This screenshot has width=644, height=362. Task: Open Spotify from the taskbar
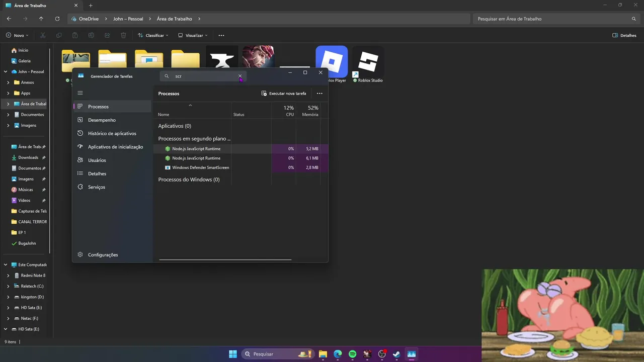352,354
